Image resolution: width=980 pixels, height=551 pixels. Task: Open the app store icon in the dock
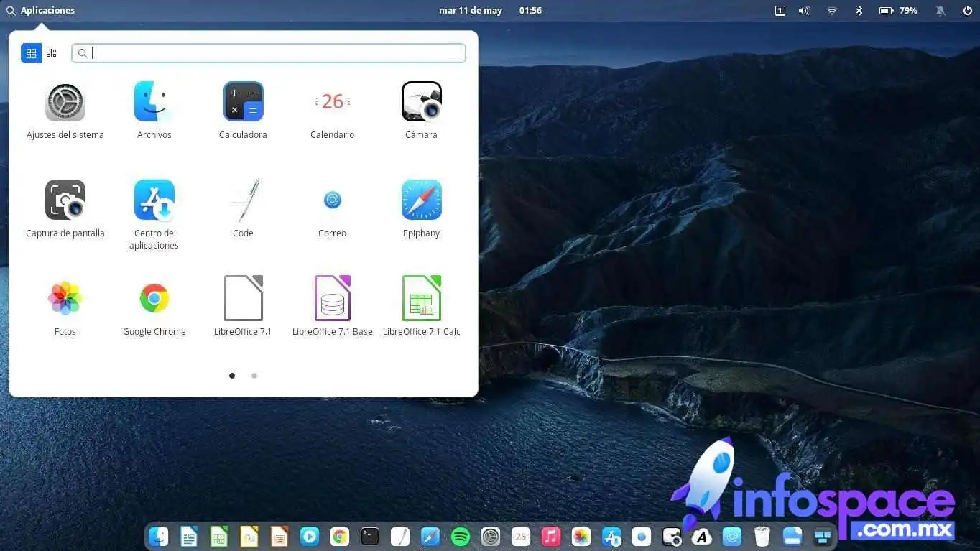tap(611, 536)
